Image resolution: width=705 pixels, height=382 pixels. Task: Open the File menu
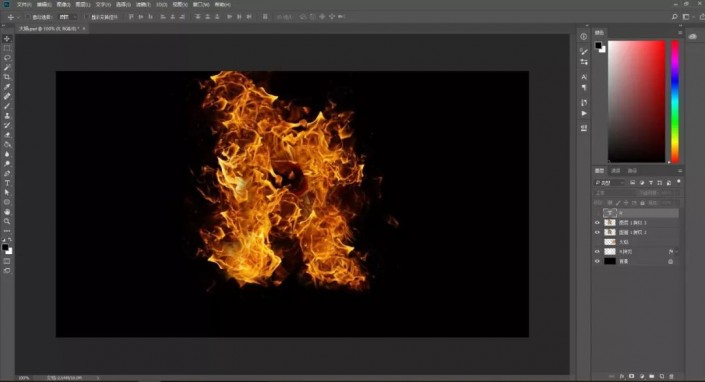click(24, 4)
